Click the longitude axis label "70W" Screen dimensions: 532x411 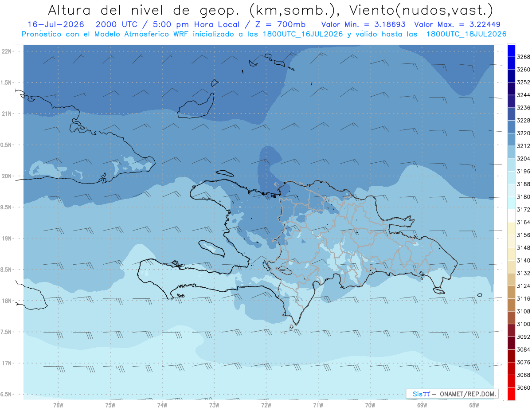click(370, 405)
